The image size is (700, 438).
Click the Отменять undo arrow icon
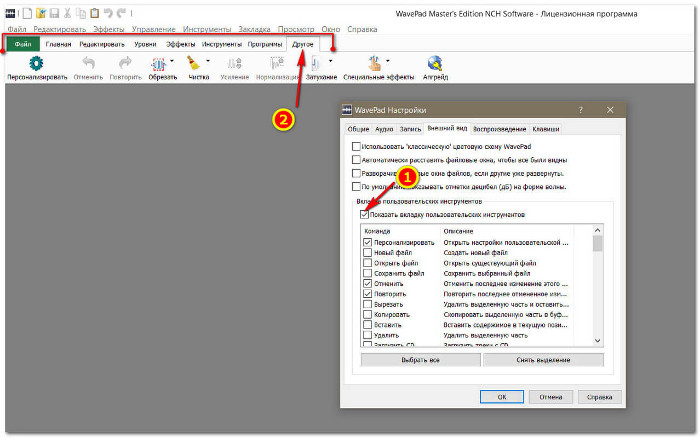(x=88, y=64)
